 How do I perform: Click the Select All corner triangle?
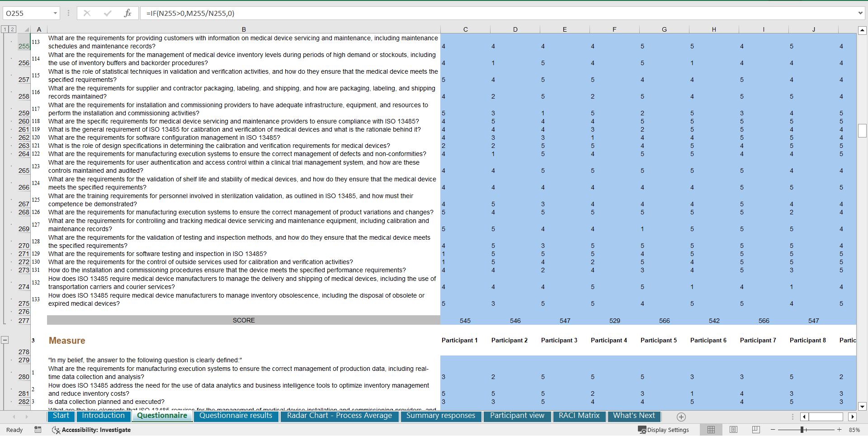pyautogui.click(x=26, y=29)
